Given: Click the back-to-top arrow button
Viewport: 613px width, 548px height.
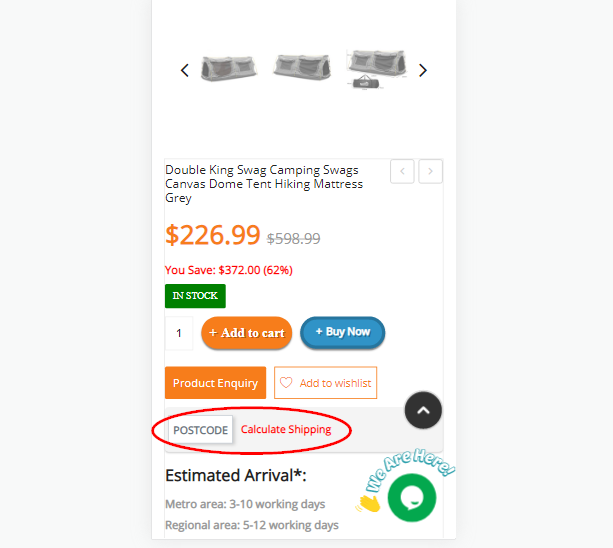Looking at the screenshot, I should (423, 410).
